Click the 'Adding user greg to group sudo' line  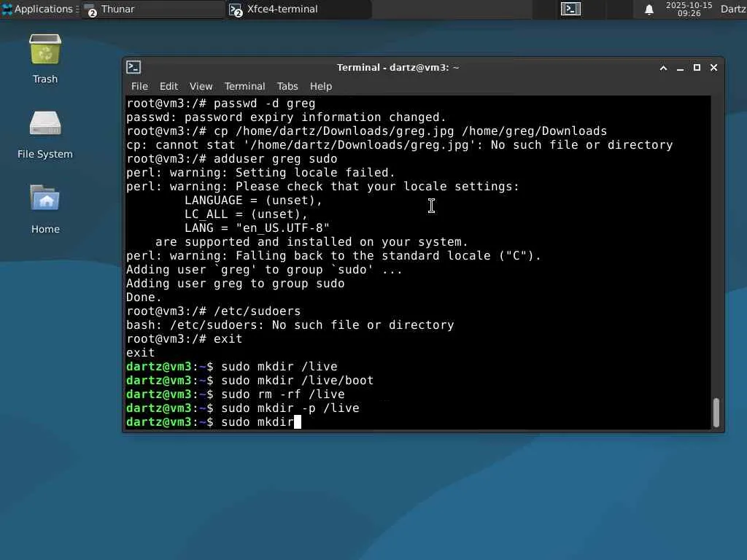(236, 284)
